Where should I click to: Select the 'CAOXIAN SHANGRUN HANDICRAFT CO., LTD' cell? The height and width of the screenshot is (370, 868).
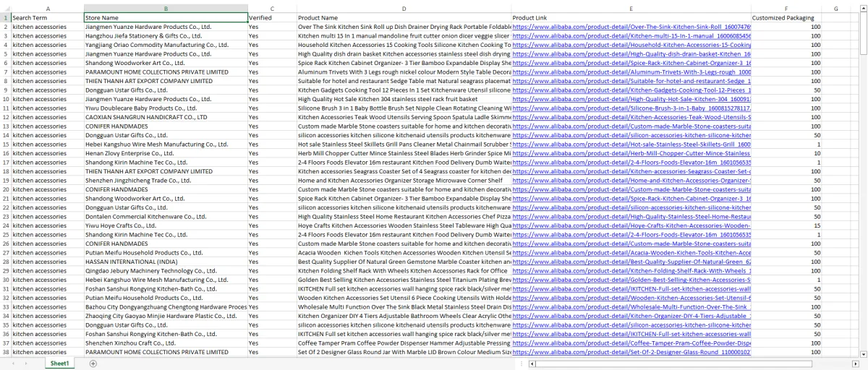pyautogui.click(x=165, y=117)
